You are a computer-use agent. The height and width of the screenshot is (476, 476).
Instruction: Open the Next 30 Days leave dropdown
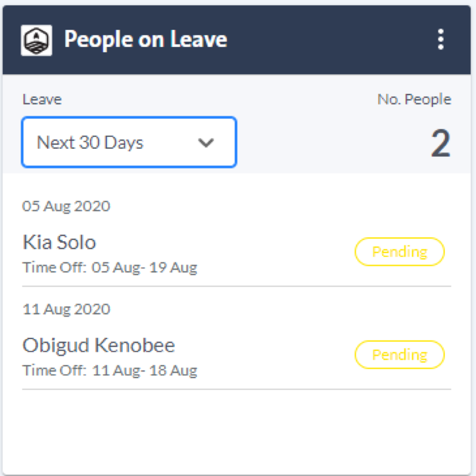[129, 142]
